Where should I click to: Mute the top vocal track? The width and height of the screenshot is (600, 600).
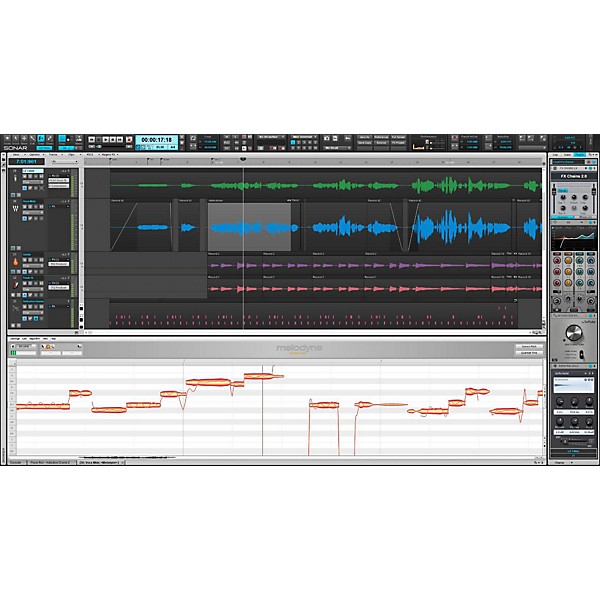pos(25,176)
